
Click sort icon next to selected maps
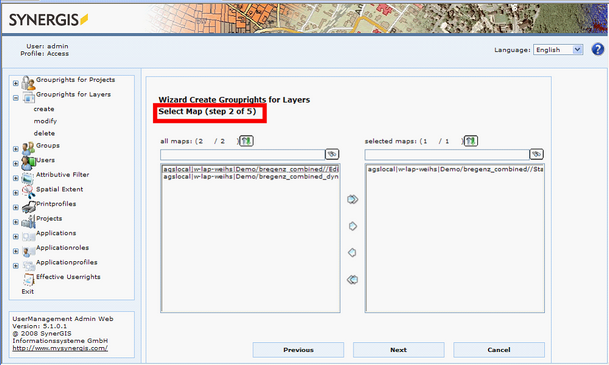[x=471, y=141]
